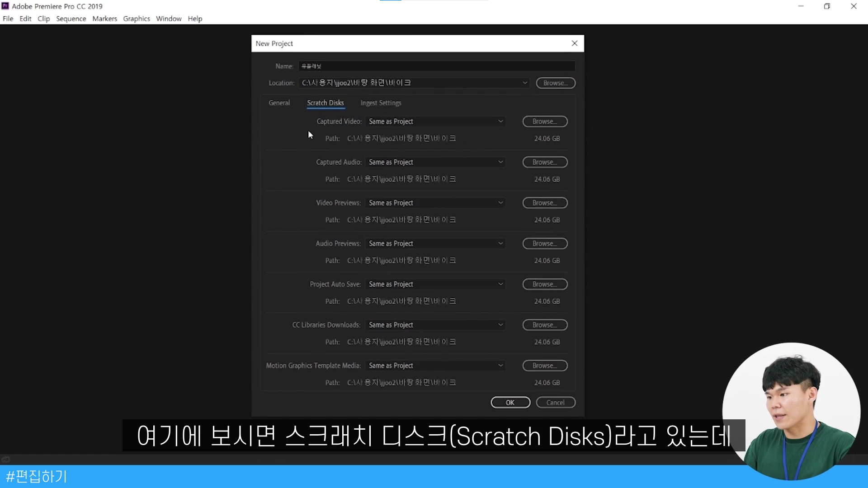Browse for Captured Video folder

(545, 122)
